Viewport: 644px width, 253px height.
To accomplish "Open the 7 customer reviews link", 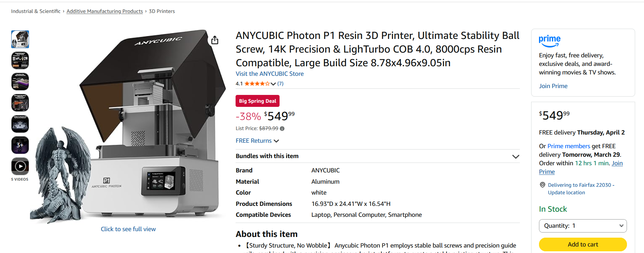I will [x=280, y=84].
